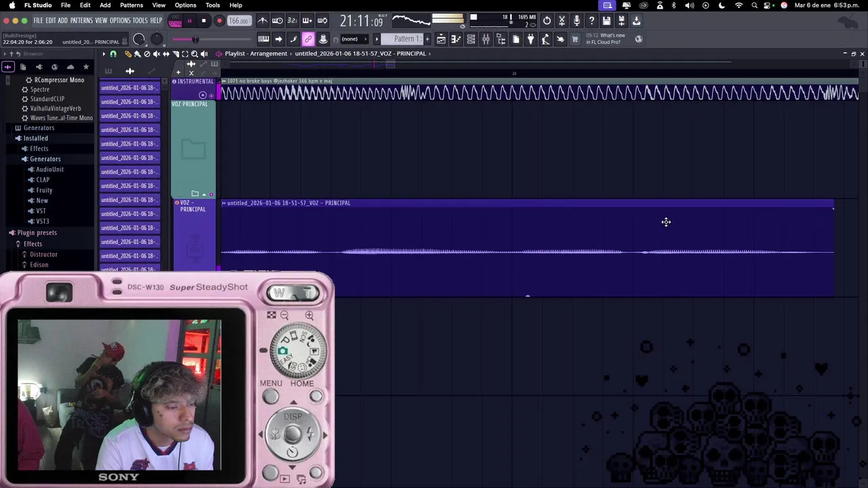
Task: Select the zoom tool in playlist toolbar
Action: coord(195,54)
